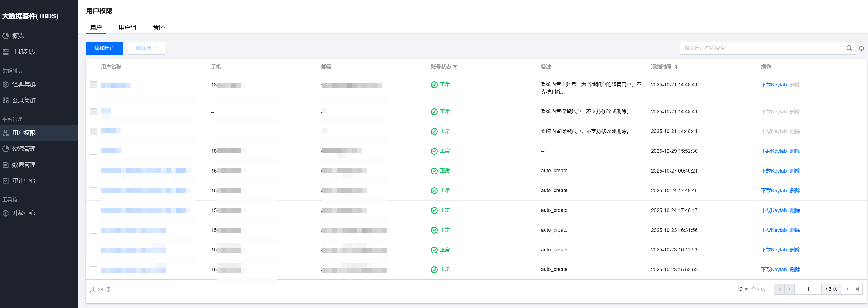
Task: Click the 账号状态 filter funnel icon
Action: tap(455, 67)
